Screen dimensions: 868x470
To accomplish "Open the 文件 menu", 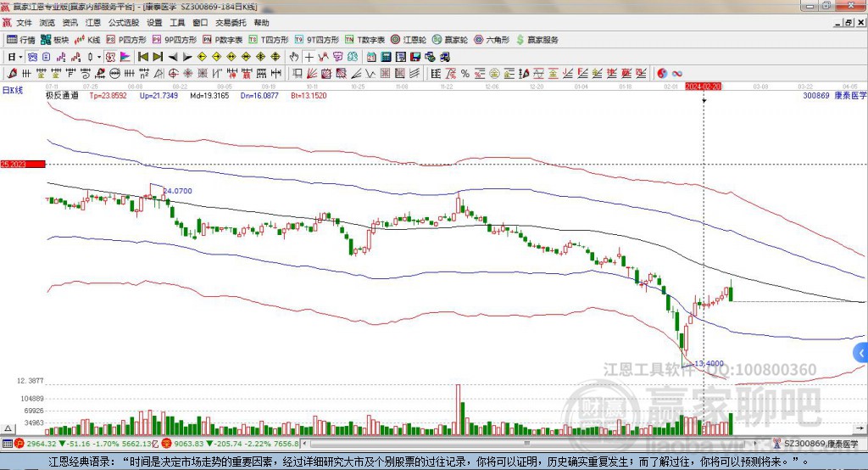I will pyautogui.click(x=24, y=23).
